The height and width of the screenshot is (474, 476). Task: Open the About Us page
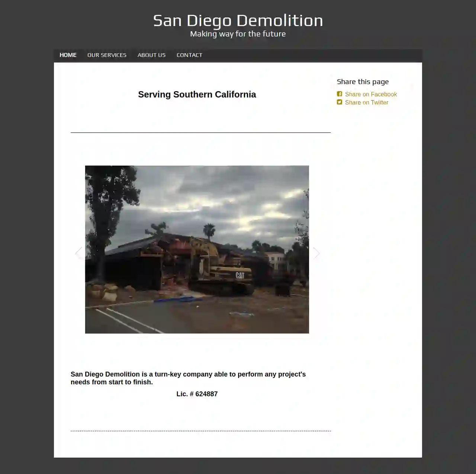151,55
